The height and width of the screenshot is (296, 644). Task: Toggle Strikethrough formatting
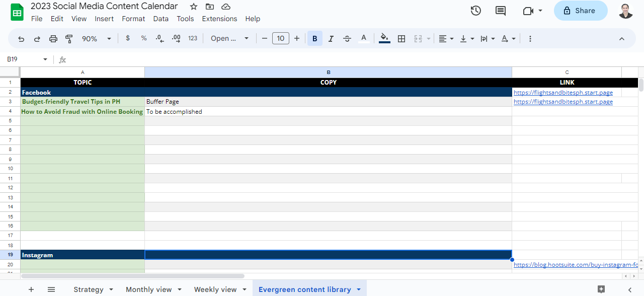(x=347, y=38)
